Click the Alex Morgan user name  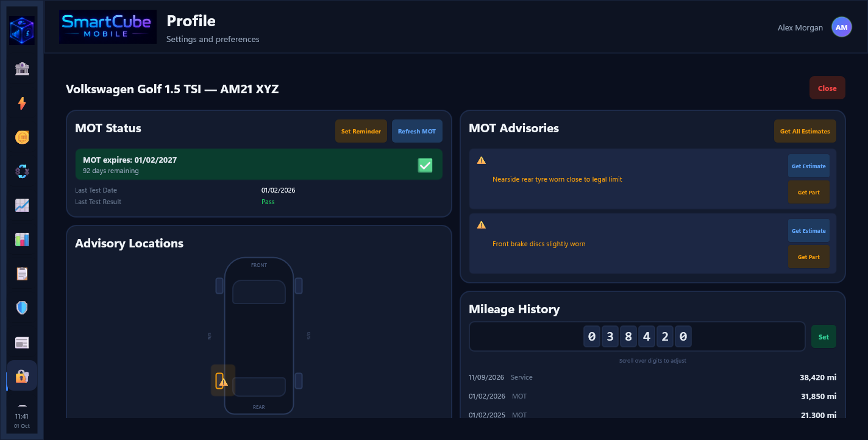pos(800,27)
